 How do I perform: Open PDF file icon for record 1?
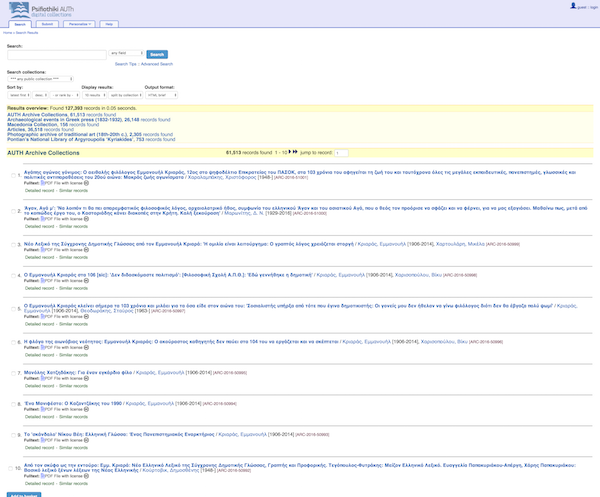click(42, 183)
